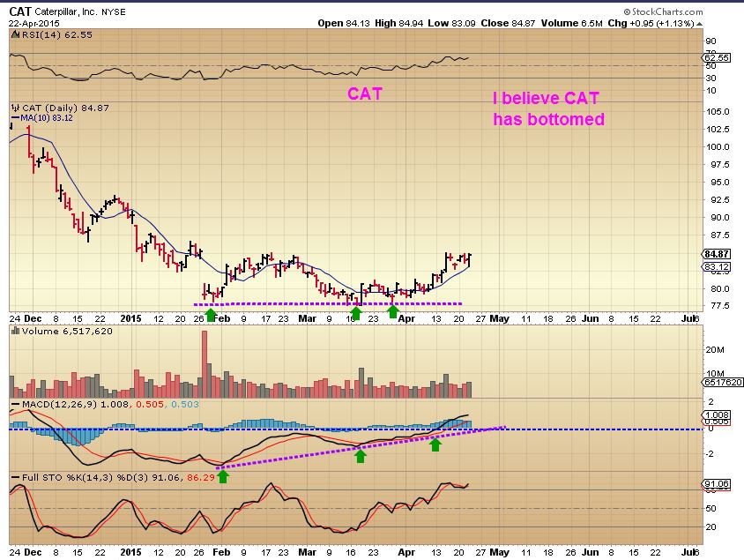Click the 'Caterpillar, Inc.' company name

(x=66, y=11)
